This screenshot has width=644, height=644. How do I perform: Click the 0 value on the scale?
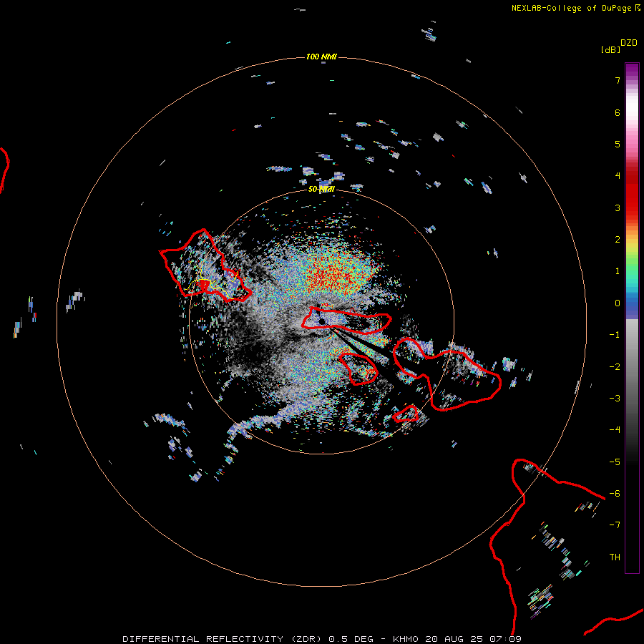point(618,303)
